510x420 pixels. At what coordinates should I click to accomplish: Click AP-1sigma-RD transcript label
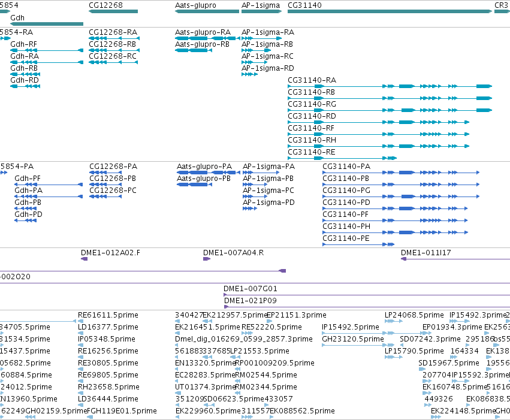pos(268,68)
